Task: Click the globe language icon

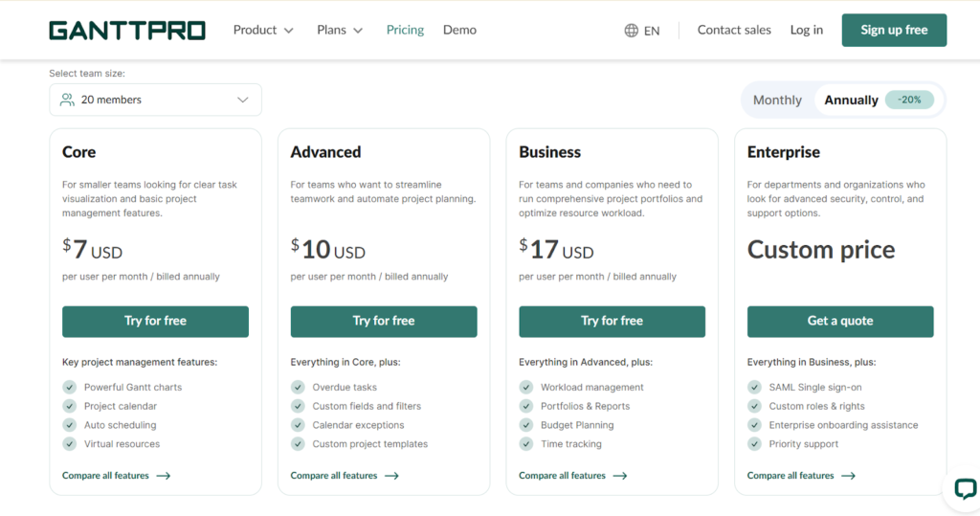Action: (632, 30)
